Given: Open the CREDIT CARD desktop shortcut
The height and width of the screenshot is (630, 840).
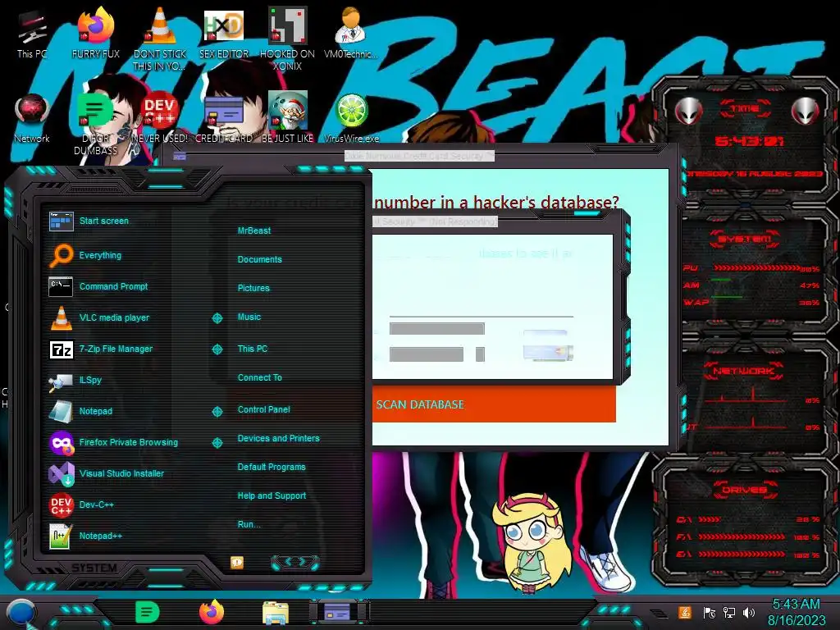Looking at the screenshot, I should (x=224, y=119).
